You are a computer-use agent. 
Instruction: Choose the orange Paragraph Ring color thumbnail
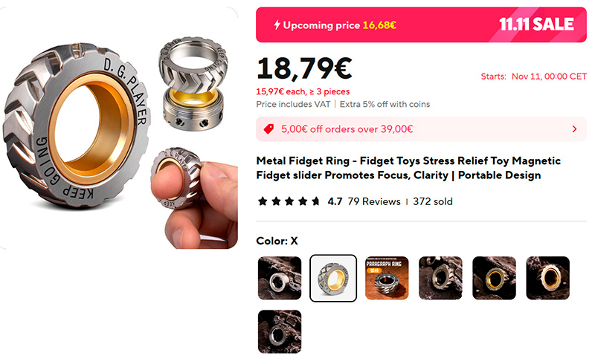(x=387, y=278)
